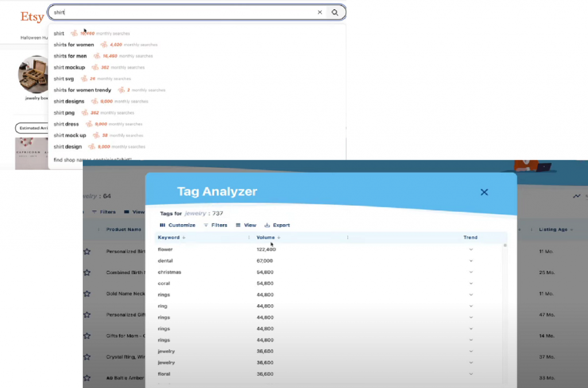The image size is (588, 388).
Task: Favorite the Personalized Birth listing star
Action: point(87,252)
